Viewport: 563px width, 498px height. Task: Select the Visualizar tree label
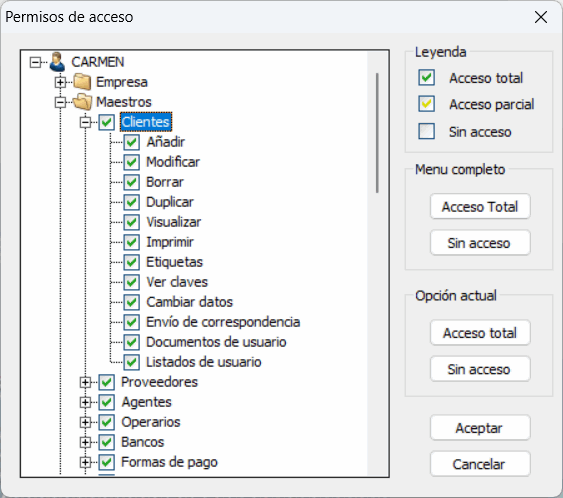tap(173, 222)
